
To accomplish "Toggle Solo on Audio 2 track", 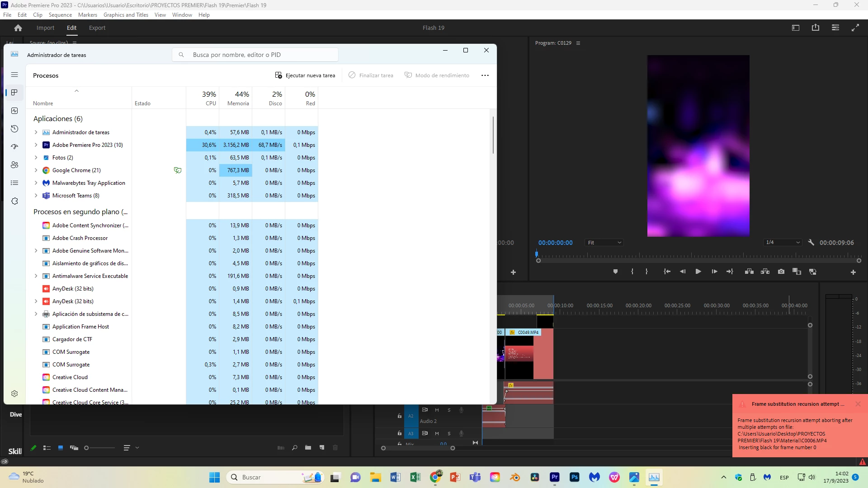I will click(x=449, y=410).
